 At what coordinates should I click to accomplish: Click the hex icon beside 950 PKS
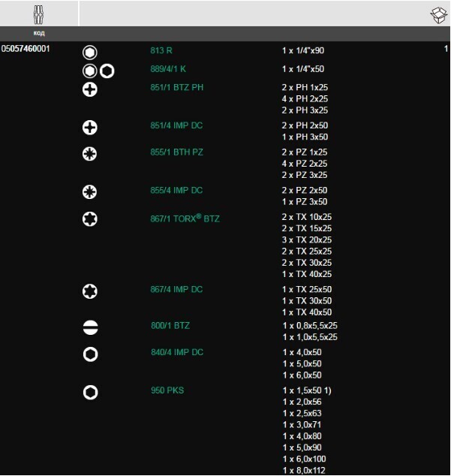click(91, 392)
